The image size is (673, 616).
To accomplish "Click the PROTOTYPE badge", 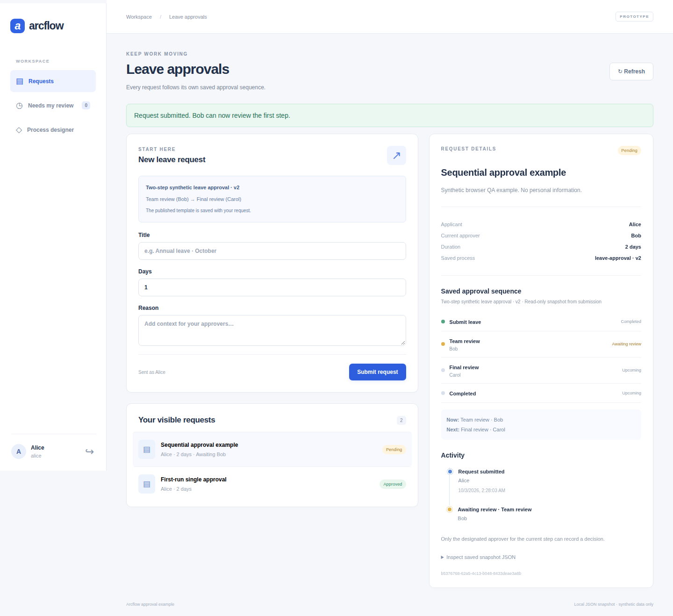I will point(634,17).
